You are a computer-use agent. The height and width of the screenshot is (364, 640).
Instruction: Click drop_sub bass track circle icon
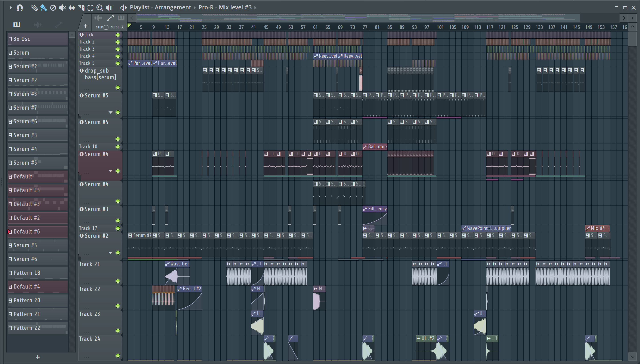pos(82,71)
